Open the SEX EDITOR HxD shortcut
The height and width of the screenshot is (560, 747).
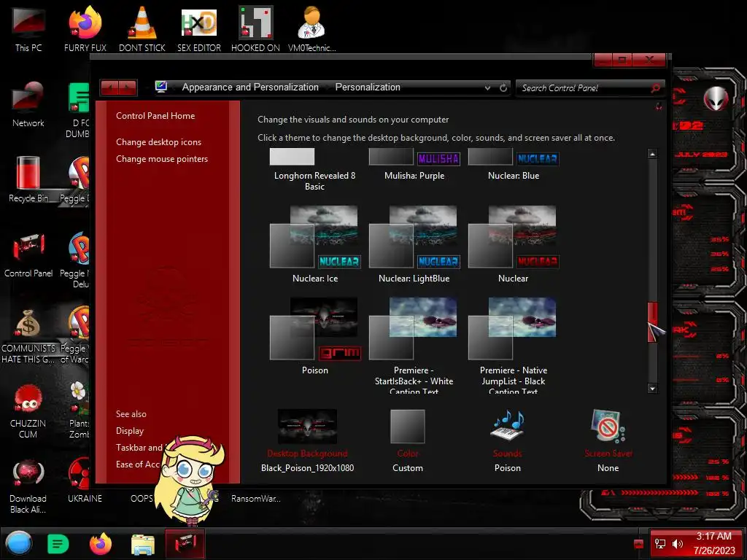coord(198,28)
